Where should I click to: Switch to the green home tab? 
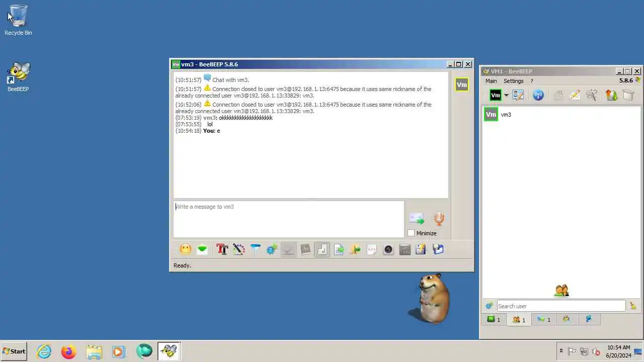coord(494,319)
